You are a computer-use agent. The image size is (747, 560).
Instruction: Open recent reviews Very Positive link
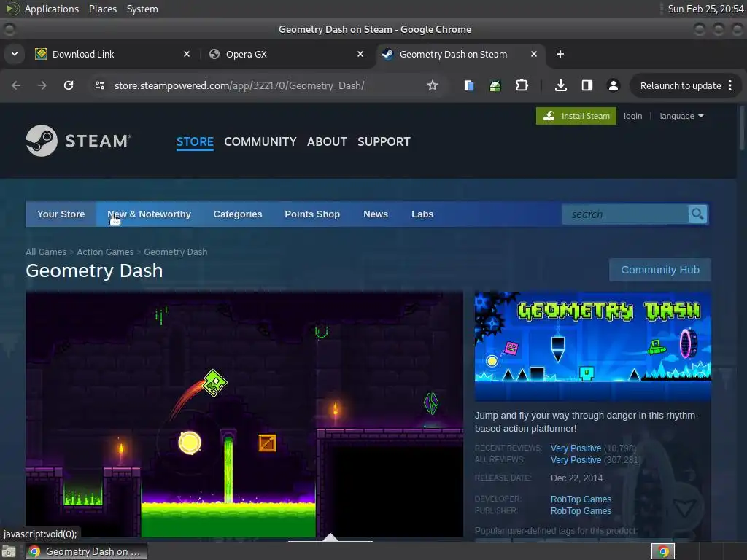pos(576,448)
